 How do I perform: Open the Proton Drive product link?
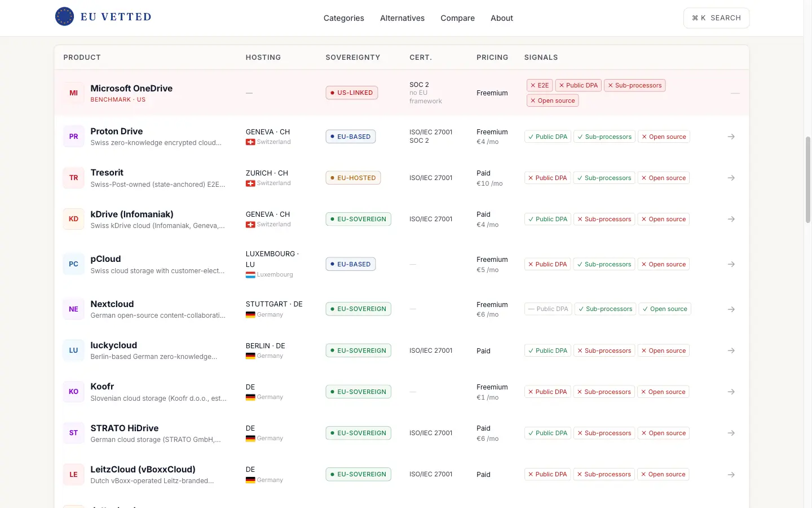pos(117,132)
